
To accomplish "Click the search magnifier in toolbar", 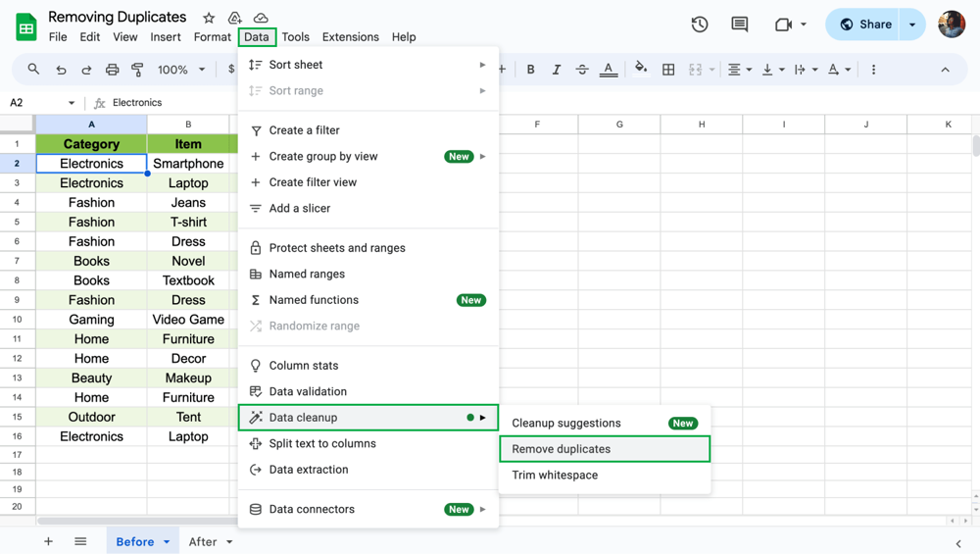I will point(33,70).
